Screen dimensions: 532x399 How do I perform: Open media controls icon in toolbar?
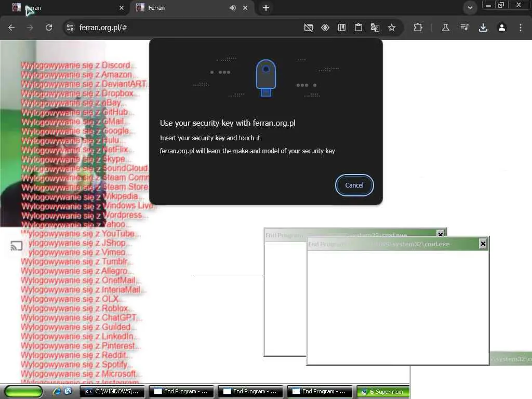464,28
